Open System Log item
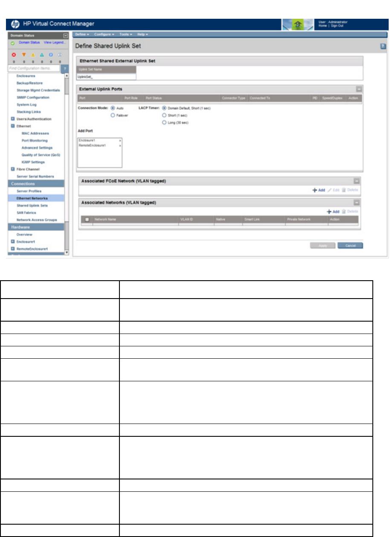392x537 pixels. pyautogui.click(x=26, y=105)
